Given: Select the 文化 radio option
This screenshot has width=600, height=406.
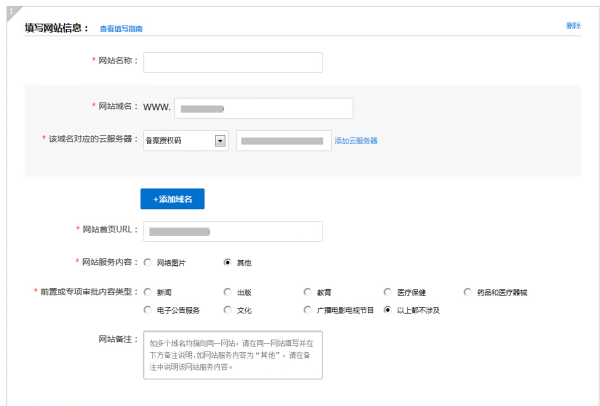Looking at the screenshot, I should (x=228, y=310).
